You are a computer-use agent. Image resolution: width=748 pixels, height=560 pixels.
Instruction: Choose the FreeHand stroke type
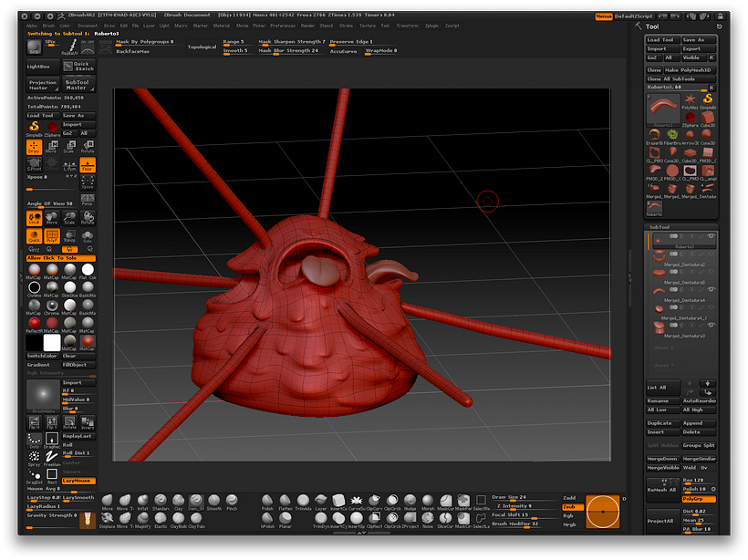pyautogui.click(x=51, y=456)
